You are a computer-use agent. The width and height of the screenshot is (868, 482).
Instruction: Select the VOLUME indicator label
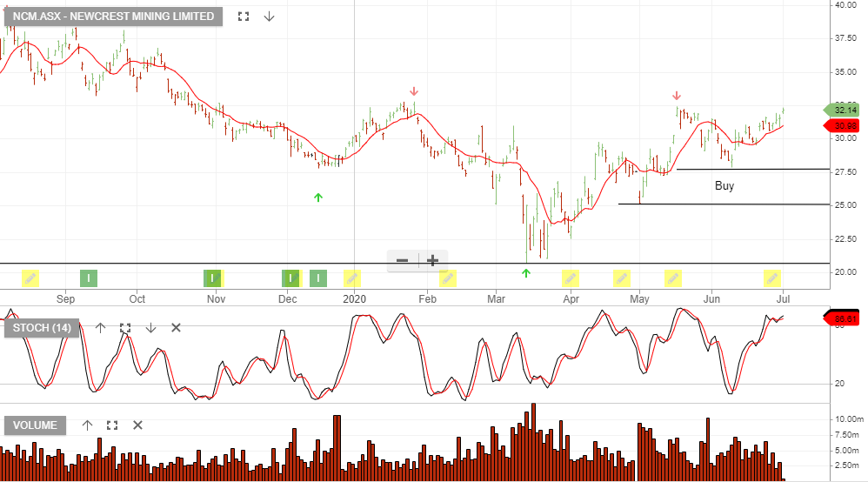point(35,425)
